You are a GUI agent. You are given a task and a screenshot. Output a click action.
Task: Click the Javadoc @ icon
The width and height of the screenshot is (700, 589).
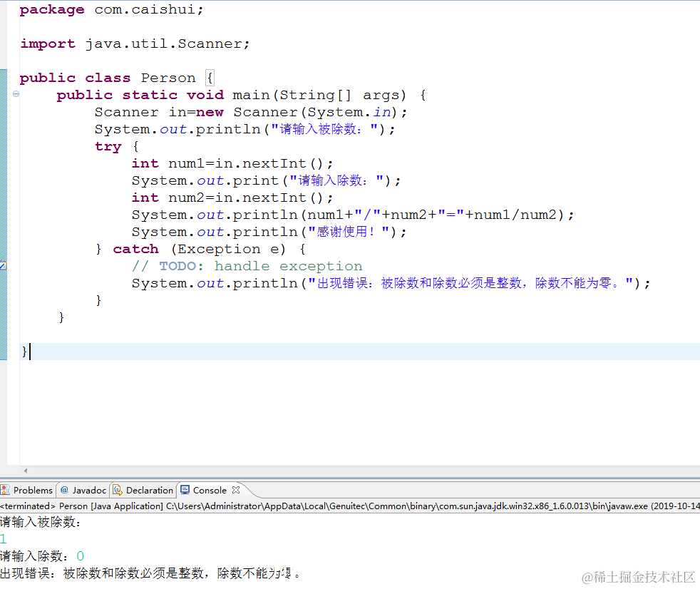[x=64, y=490]
